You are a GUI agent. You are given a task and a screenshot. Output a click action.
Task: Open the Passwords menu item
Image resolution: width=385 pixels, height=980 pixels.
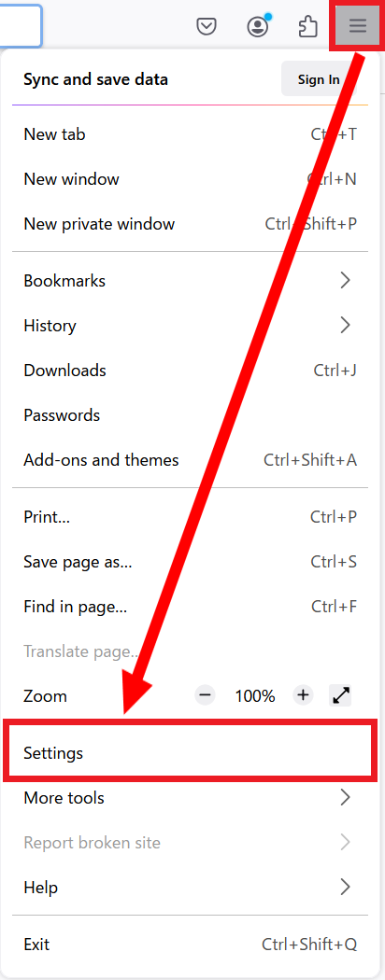click(x=190, y=415)
